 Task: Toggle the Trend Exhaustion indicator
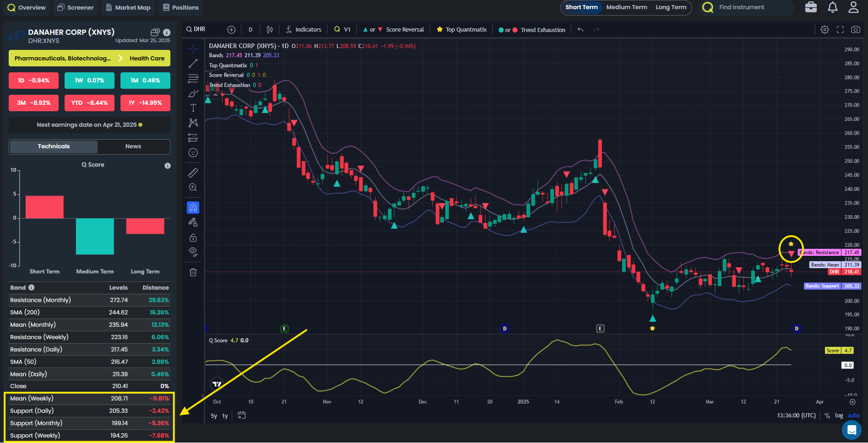click(532, 30)
